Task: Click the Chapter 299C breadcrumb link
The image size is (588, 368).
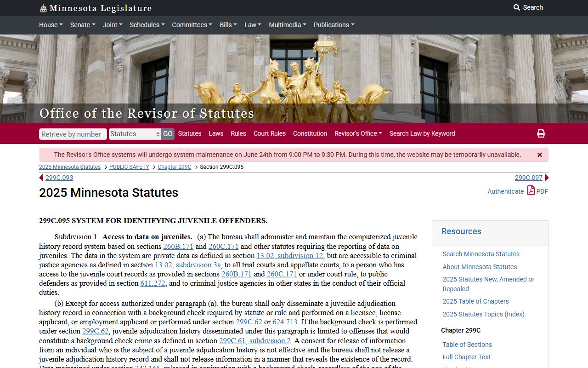Action: (175, 167)
